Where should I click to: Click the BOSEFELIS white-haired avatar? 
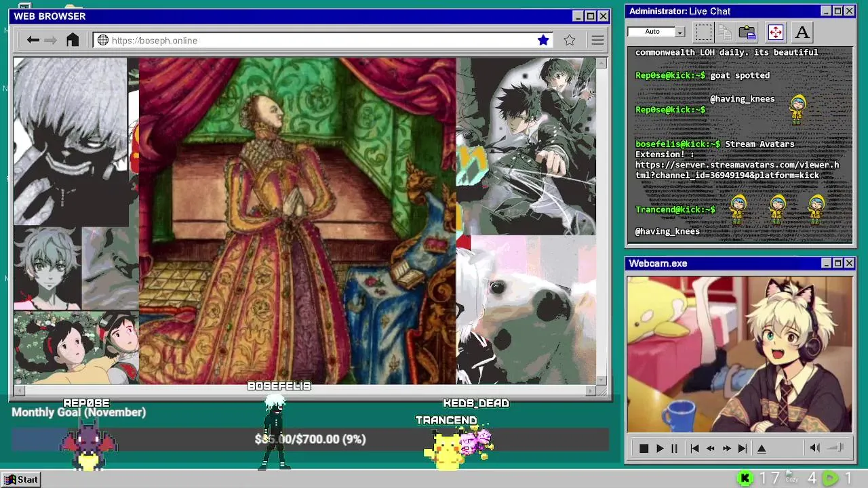tap(275, 432)
